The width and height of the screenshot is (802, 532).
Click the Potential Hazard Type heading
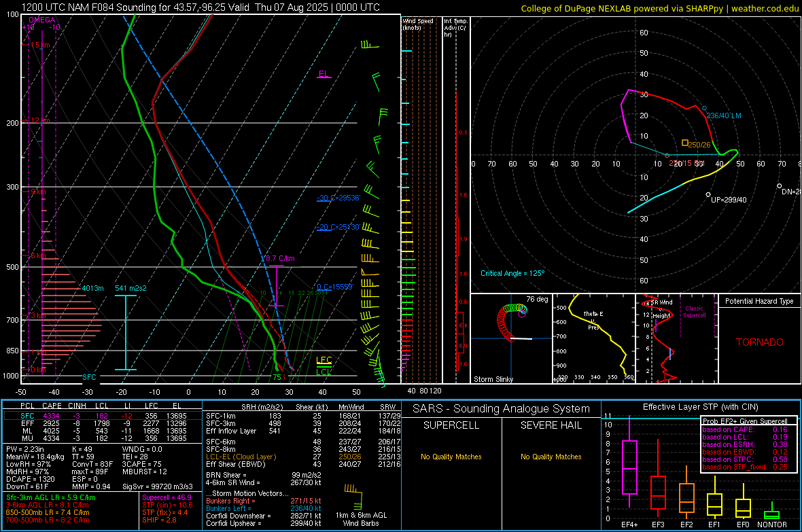pyautogui.click(x=759, y=301)
